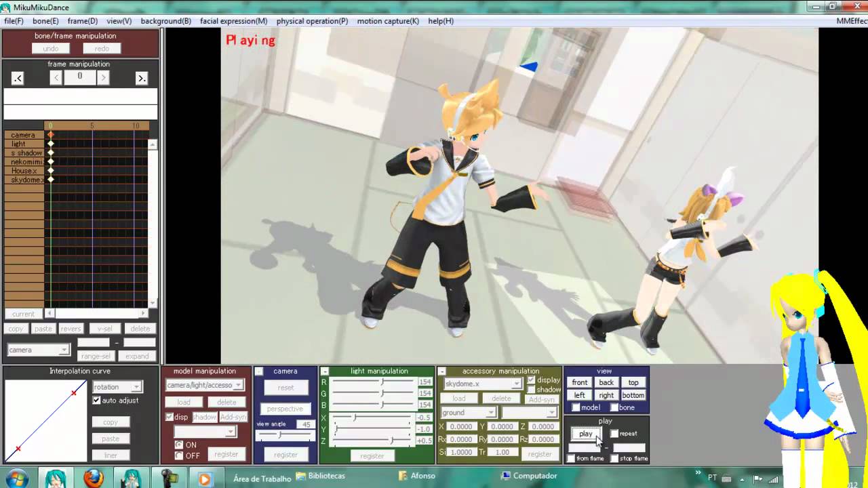The height and width of the screenshot is (488, 868).
Task: Enable the from flame checkbox
Action: point(571,459)
